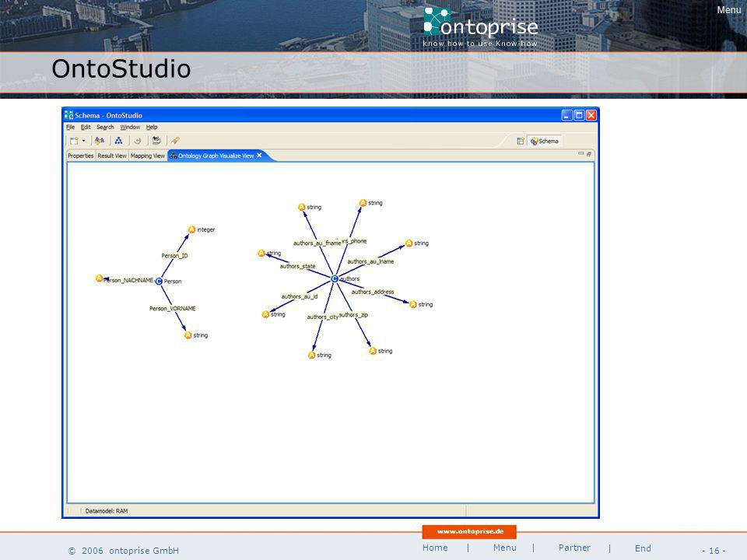The width and height of the screenshot is (747, 560).
Task: Click the authors_au_lname label
Action: tap(370, 261)
